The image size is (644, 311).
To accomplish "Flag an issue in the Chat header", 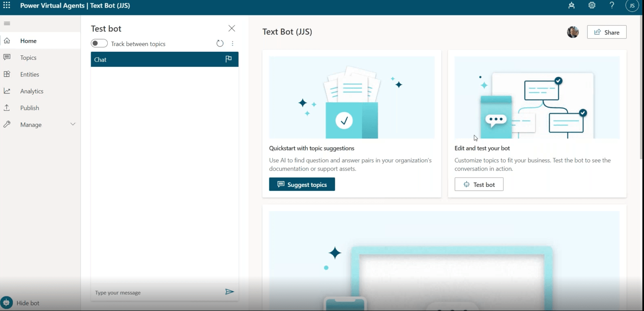I will (228, 59).
